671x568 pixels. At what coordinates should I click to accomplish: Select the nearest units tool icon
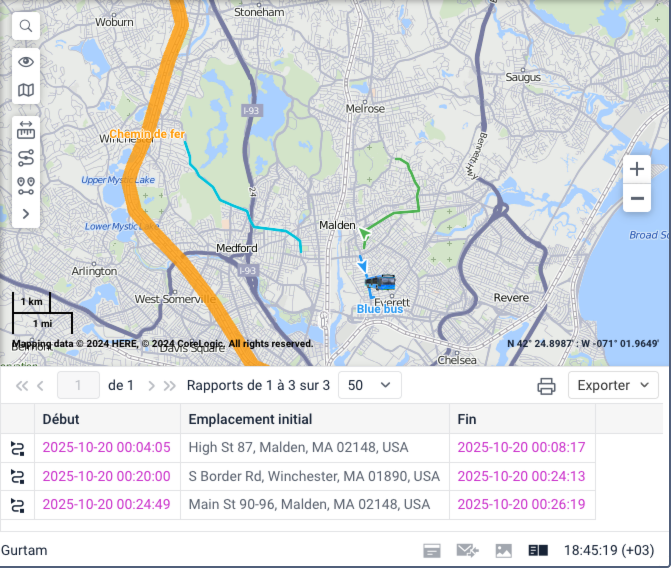tap(26, 185)
